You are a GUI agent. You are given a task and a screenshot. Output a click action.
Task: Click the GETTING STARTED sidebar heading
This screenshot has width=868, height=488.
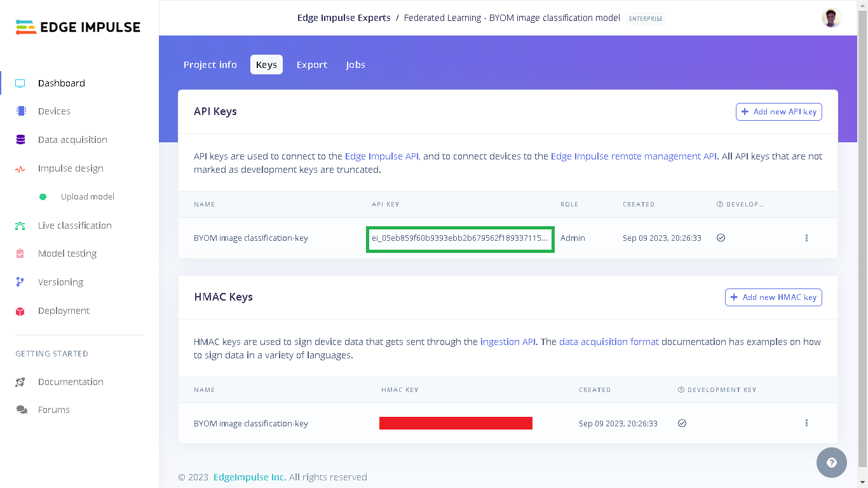51,354
